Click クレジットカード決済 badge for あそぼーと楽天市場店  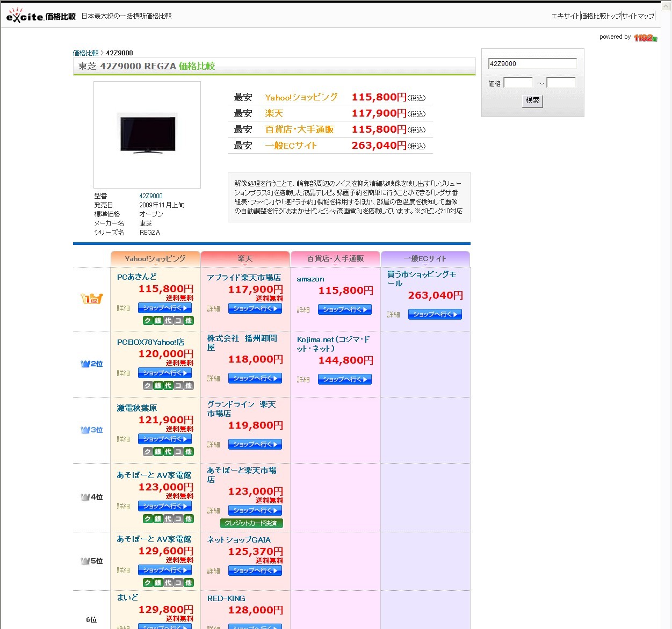tap(251, 523)
